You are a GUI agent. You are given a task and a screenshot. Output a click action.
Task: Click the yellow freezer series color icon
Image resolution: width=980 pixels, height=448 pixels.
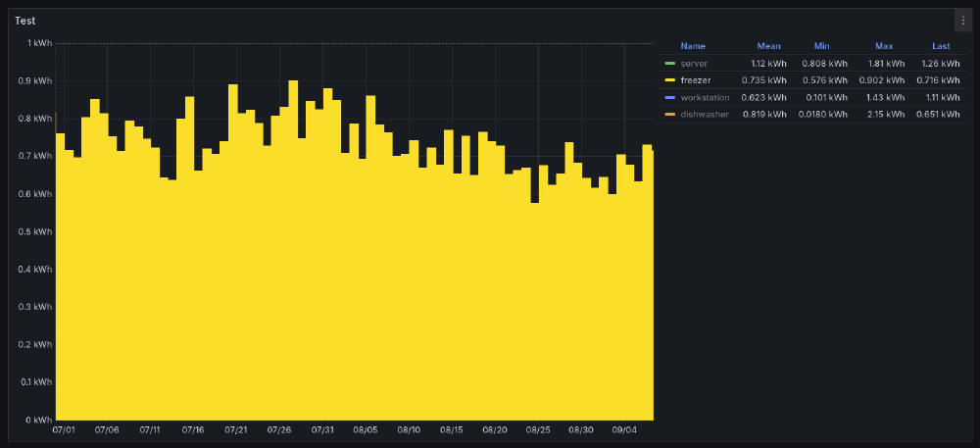pyautogui.click(x=669, y=80)
